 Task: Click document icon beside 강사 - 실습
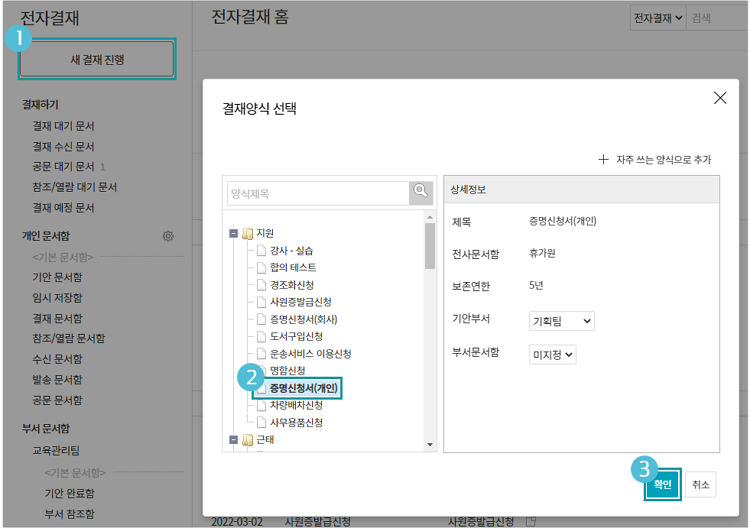261,251
